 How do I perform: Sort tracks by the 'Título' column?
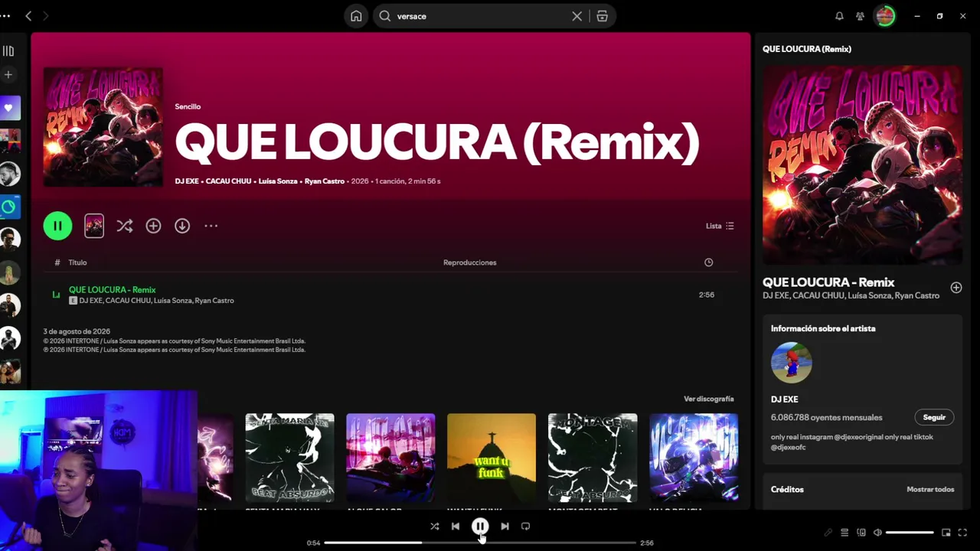point(77,262)
